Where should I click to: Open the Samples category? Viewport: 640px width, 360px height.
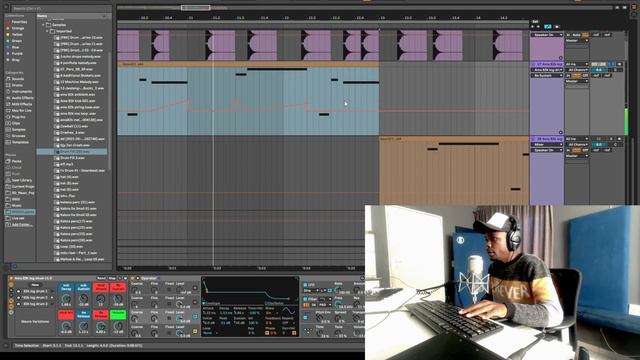16,129
